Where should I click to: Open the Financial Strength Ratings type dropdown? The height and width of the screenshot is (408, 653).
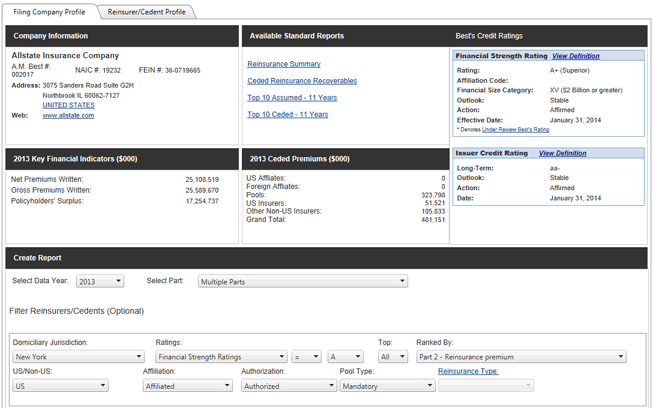point(221,357)
